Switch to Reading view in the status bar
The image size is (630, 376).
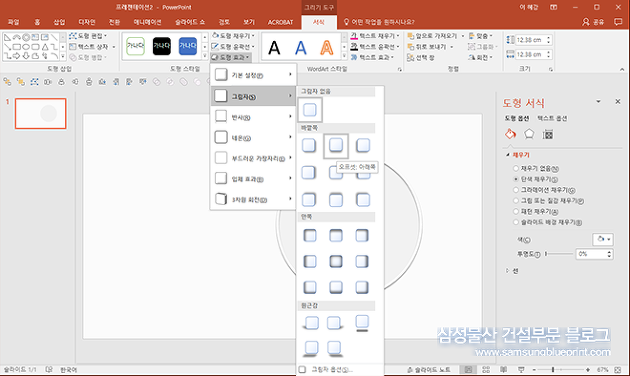(x=503, y=370)
